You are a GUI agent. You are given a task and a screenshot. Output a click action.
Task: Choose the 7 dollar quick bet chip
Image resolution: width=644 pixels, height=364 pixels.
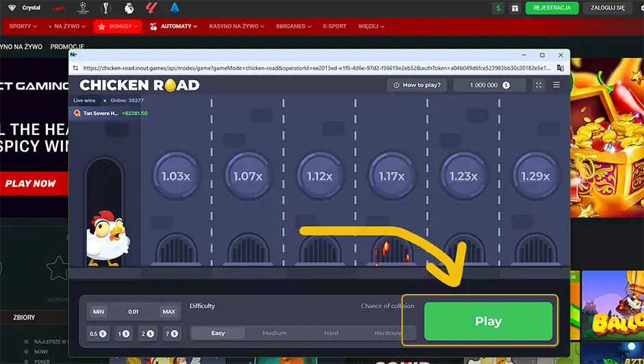click(172, 334)
